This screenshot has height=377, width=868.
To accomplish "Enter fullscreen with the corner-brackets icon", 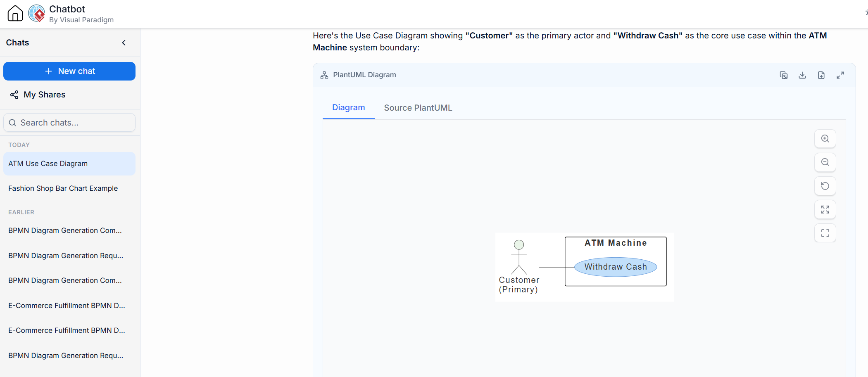I will coord(825,233).
